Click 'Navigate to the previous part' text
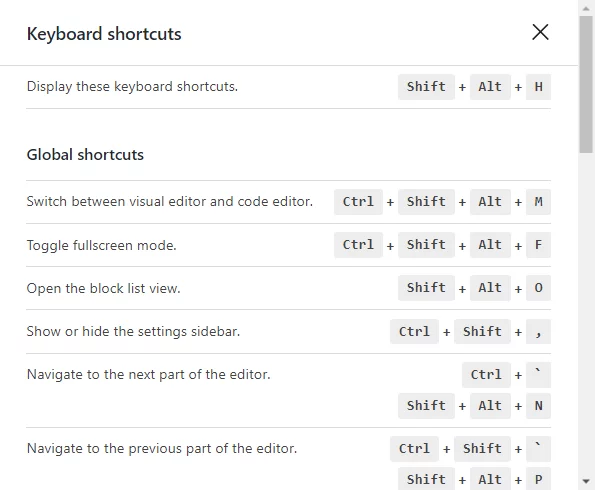 (x=162, y=449)
